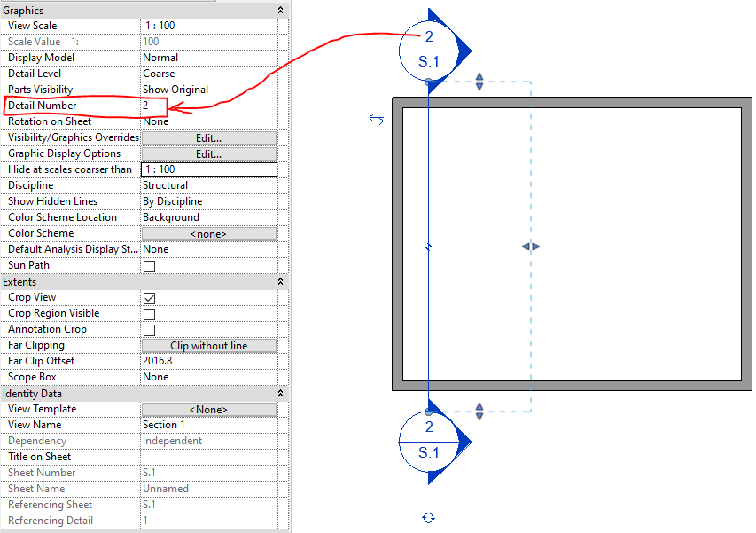The height and width of the screenshot is (533, 756).
Task: Click the horizontal extent arrows on crop edge
Action: (x=530, y=248)
